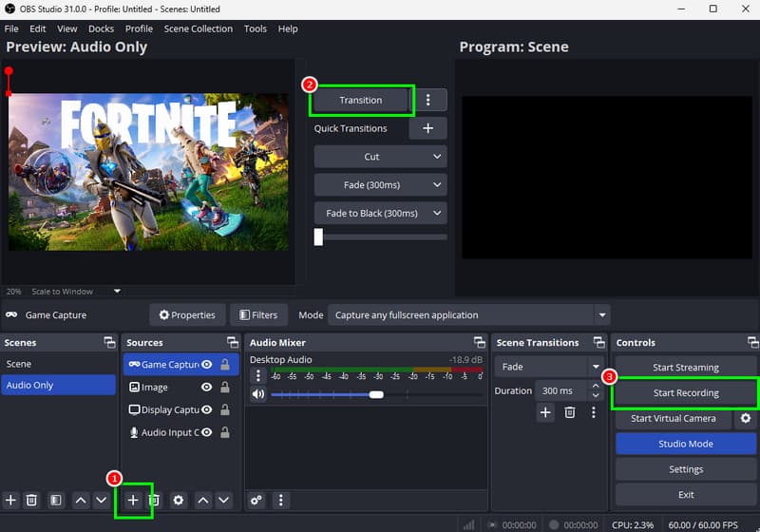This screenshot has width=760, height=532.
Task: Open source properties gear in Sources toolbar
Action: coord(179,500)
